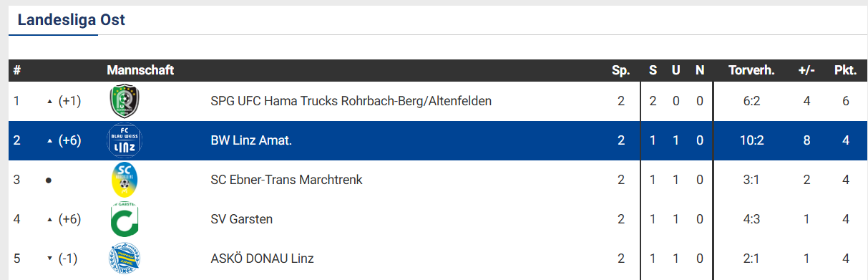868x280 pixels.
Task: Open team SPG UFC Hama Trucks Rohrbach-Berg/Altenfelden
Action: [x=351, y=101]
